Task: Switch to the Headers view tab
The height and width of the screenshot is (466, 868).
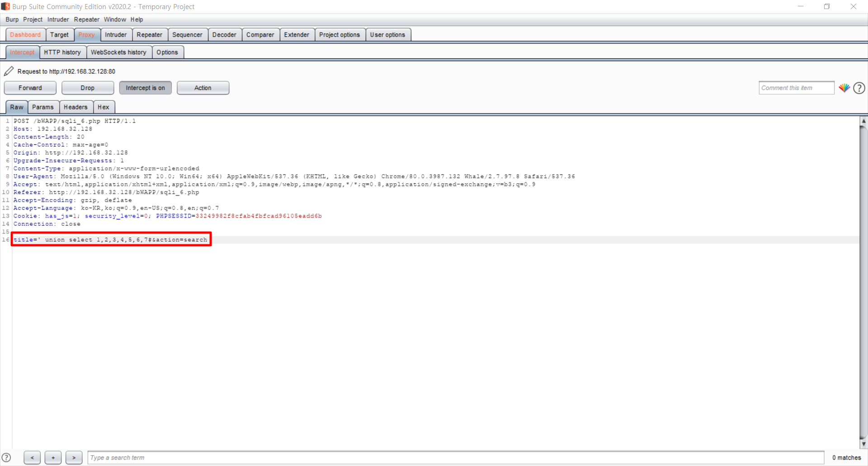Action: pos(75,107)
